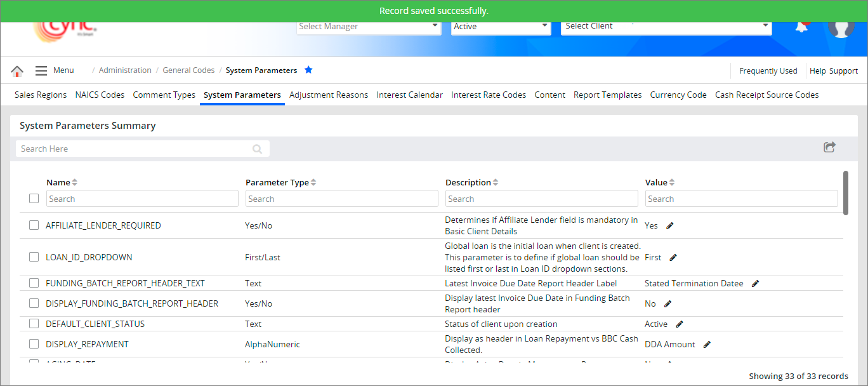Check the AFFILIATE_LENDER_REQUIRED row checkbox
The image size is (868, 386).
click(x=34, y=225)
